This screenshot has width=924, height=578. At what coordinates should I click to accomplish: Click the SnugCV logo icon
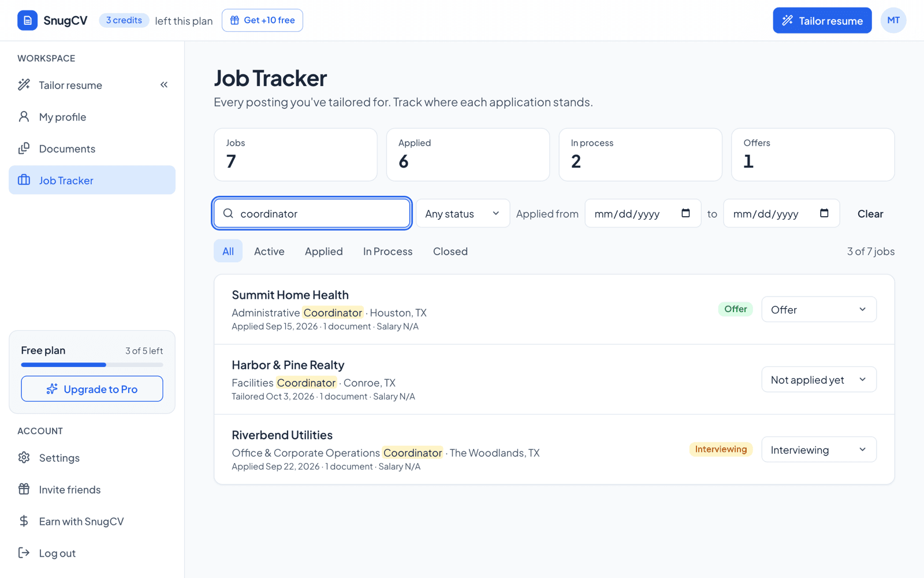click(x=27, y=20)
